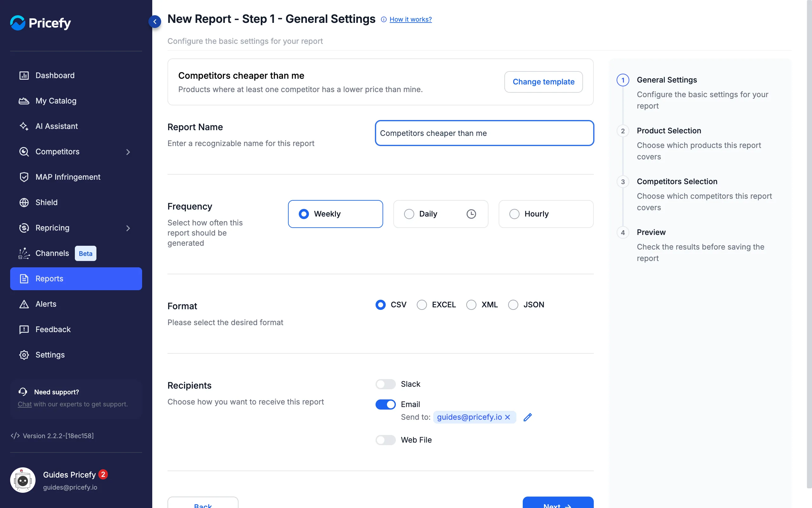Image resolution: width=812 pixels, height=508 pixels.
Task: Click the clock icon on Daily option
Action: click(471, 214)
